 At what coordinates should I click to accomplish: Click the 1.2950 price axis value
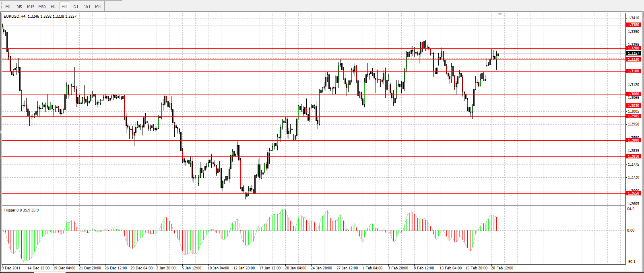(634, 124)
